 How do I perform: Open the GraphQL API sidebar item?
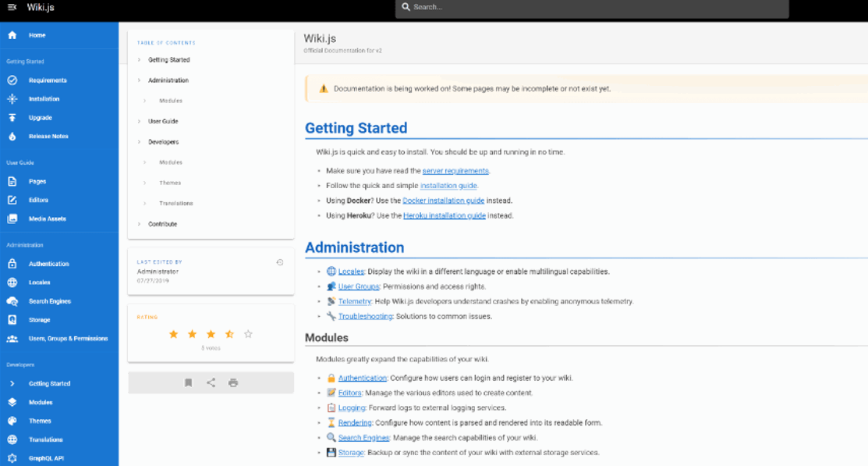pyautogui.click(x=46, y=458)
